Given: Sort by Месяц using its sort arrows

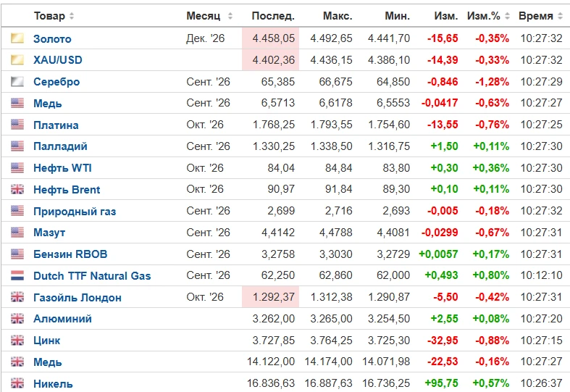Looking at the screenshot, I should (230, 16).
